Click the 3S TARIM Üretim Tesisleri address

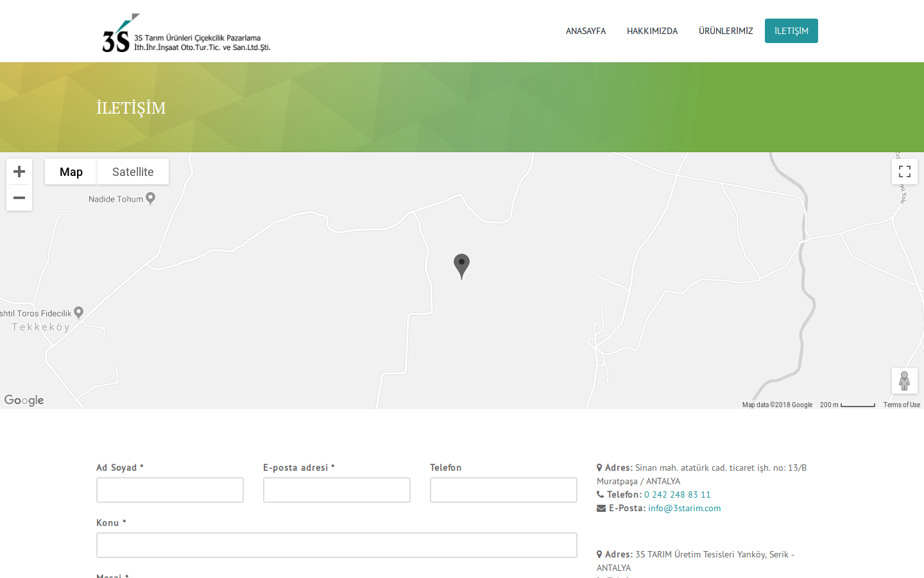click(x=696, y=561)
